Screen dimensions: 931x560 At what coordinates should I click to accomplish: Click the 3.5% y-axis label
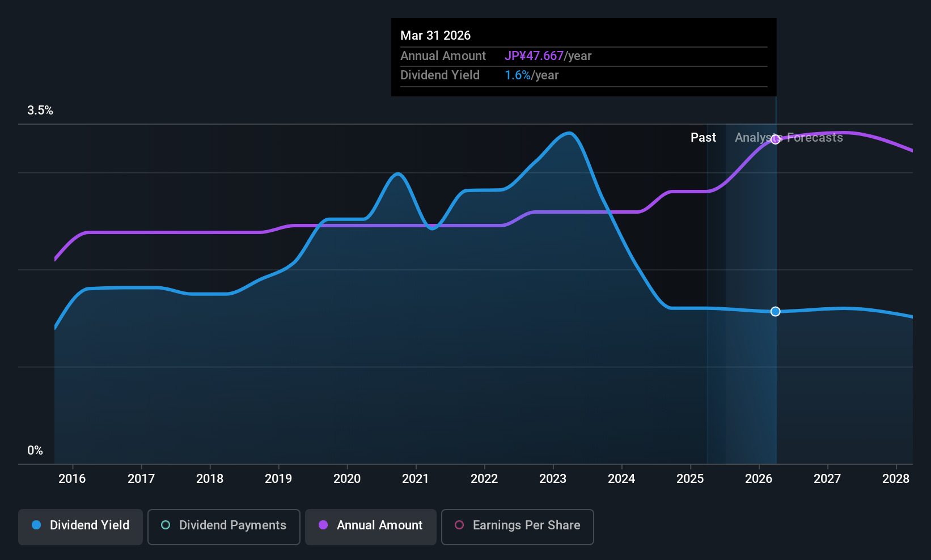(40, 111)
